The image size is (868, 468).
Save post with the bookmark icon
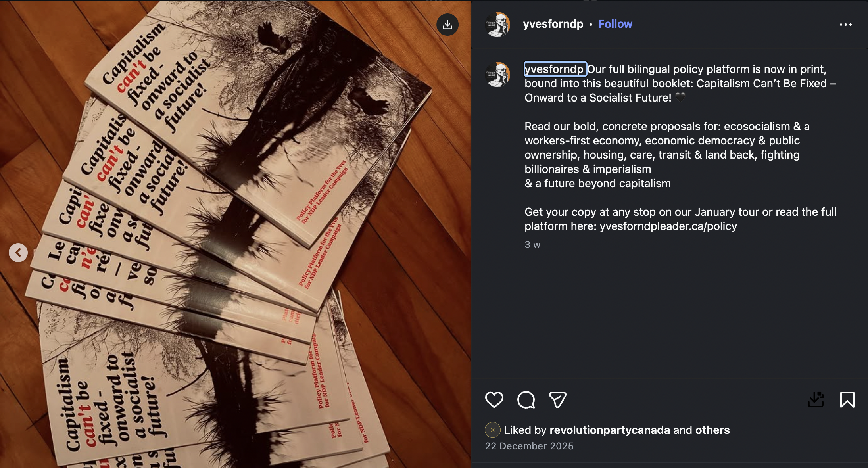(847, 400)
